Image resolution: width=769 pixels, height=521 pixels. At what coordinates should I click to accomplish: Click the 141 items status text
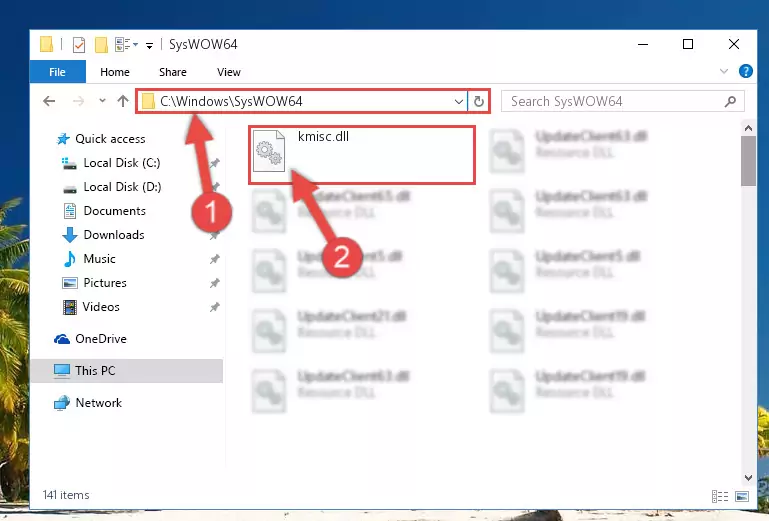tap(66, 495)
